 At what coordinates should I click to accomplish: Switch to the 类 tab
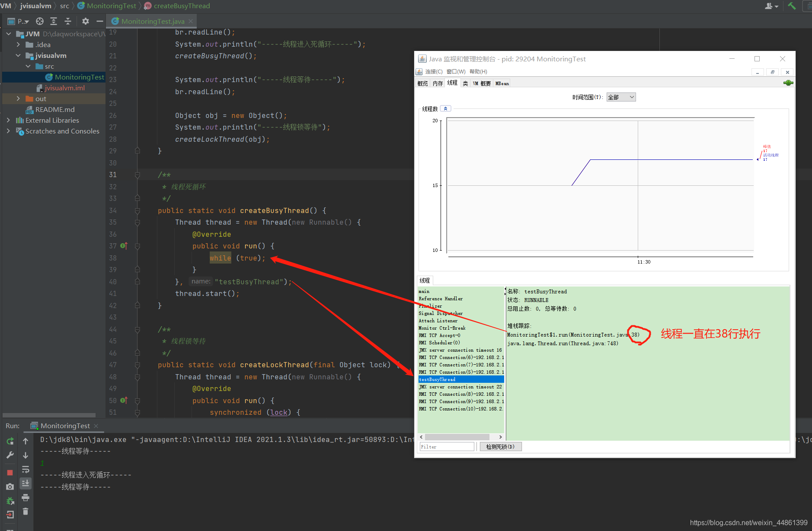coord(465,83)
